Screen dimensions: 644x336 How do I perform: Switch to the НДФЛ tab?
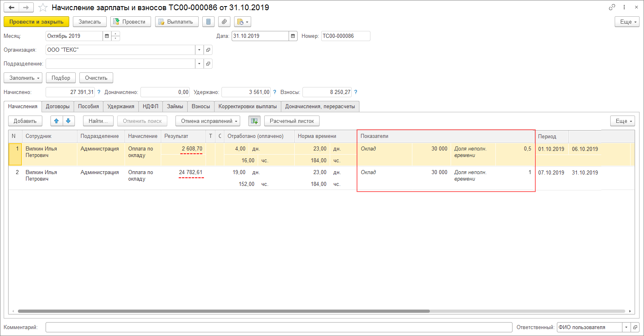[150, 106]
